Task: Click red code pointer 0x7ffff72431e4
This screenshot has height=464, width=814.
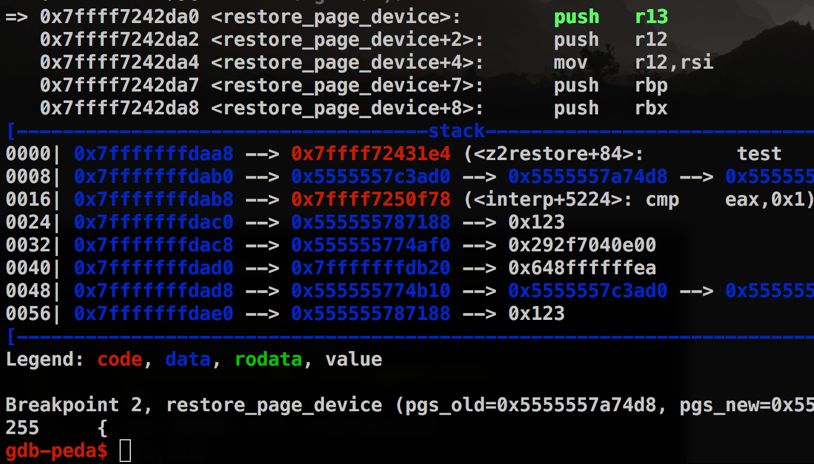Action: tap(371, 154)
